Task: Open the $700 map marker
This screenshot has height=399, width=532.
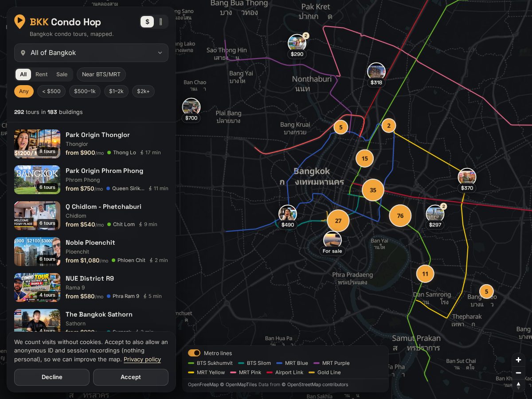Action: (192, 110)
